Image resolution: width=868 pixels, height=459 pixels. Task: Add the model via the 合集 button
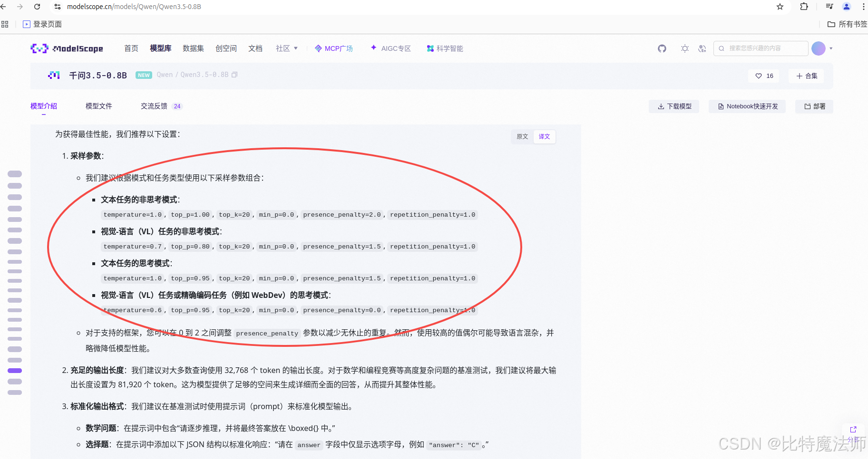pos(807,76)
